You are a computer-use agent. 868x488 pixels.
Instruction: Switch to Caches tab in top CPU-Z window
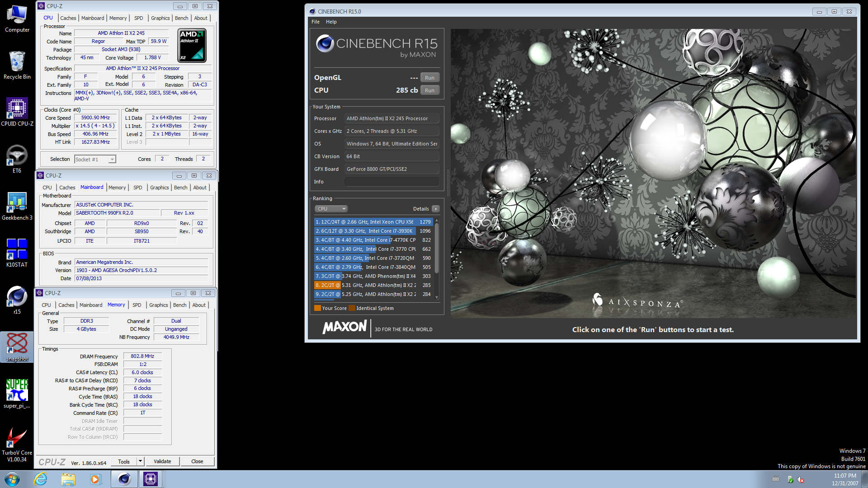pos(68,18)
